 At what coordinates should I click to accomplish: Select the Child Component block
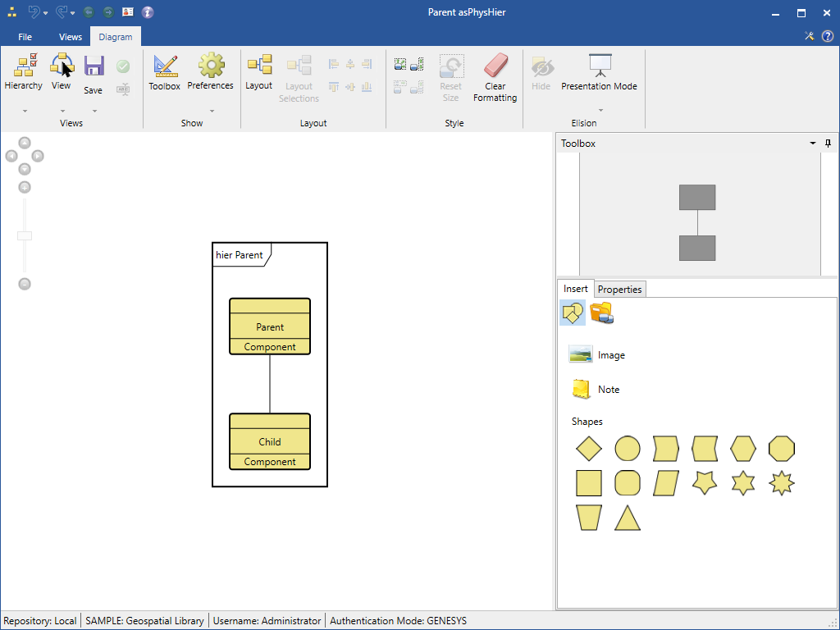(x=270, y=441)
